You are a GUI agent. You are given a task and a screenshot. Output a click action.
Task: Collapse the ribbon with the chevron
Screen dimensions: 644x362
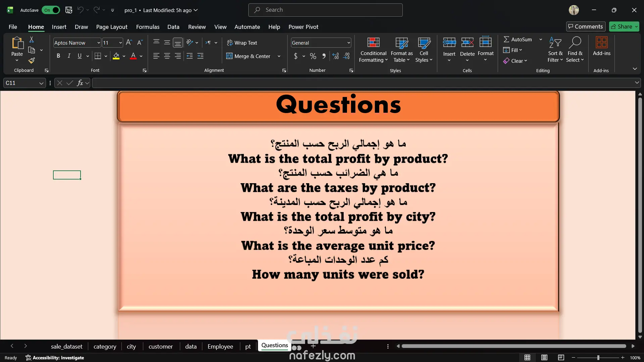point(635,69)
